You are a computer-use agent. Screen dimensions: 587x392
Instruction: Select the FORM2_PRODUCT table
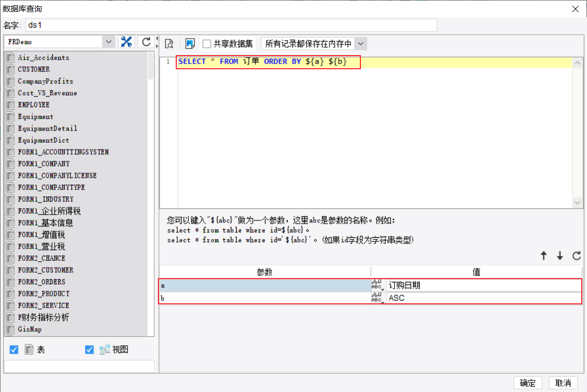[x=44, y=293]
